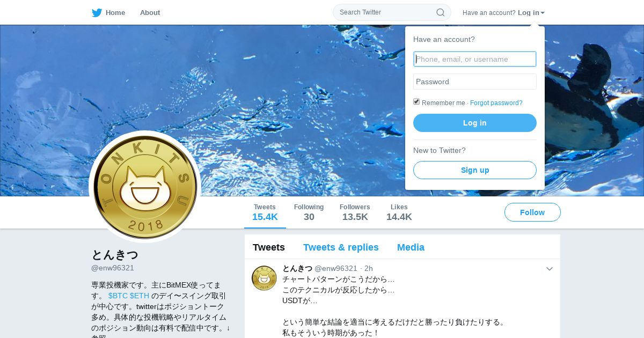The width and height of the screenshot is (644, 338).
Task: Toggle the Remember me checkbox
Action: [416, 102]
